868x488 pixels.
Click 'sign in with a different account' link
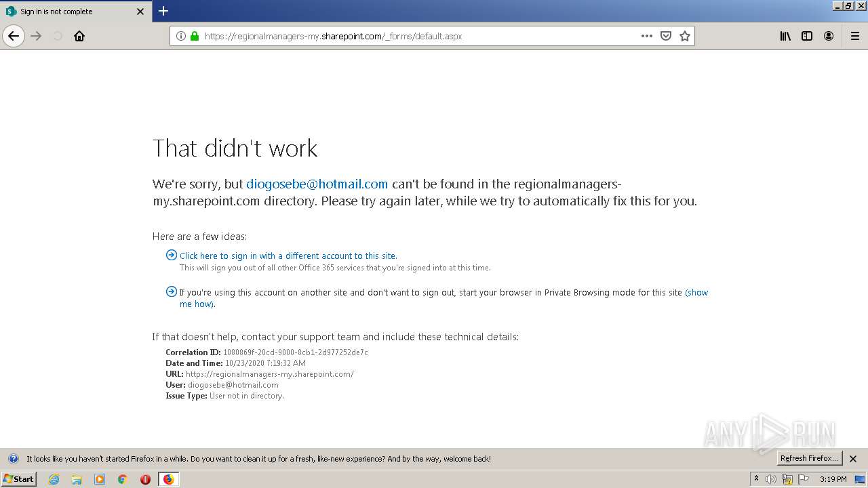point(288,256)
